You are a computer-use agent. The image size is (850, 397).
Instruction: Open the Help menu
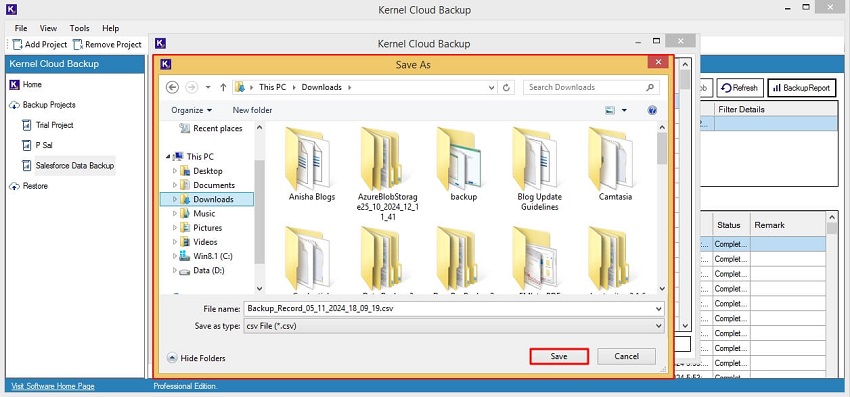111,28
